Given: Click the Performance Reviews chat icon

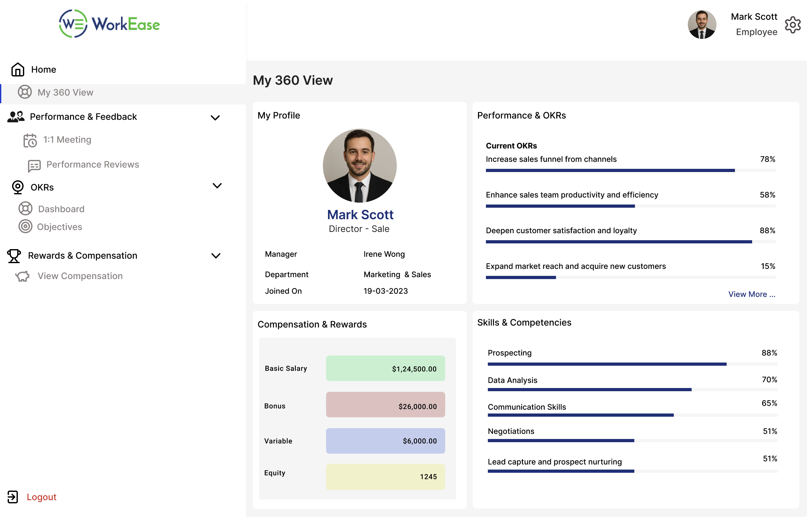Looking at the screenshot, I should point(34,166).
